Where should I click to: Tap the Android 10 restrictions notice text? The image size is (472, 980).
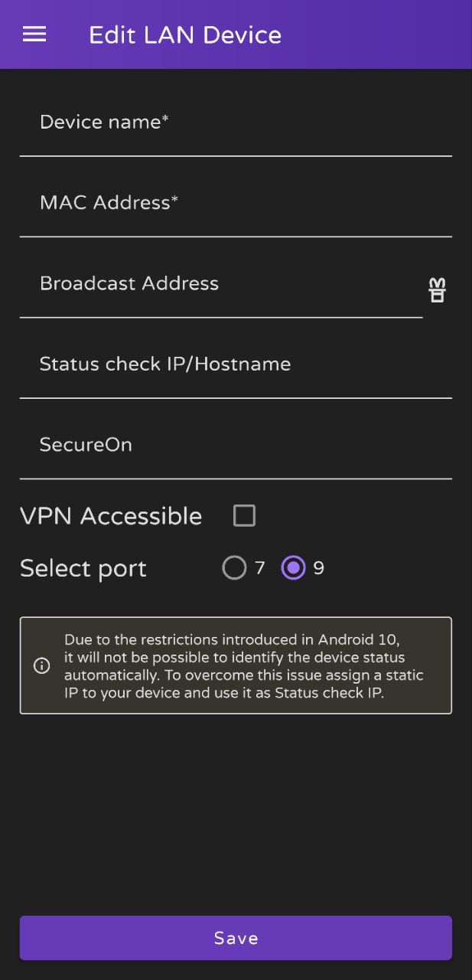tap(243, 666)
